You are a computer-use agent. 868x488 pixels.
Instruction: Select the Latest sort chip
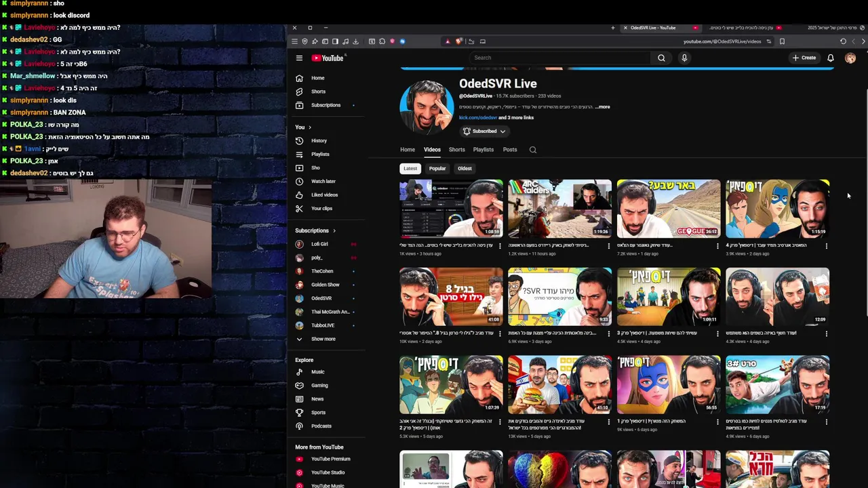pyautogui.click(x=410, y=168)
